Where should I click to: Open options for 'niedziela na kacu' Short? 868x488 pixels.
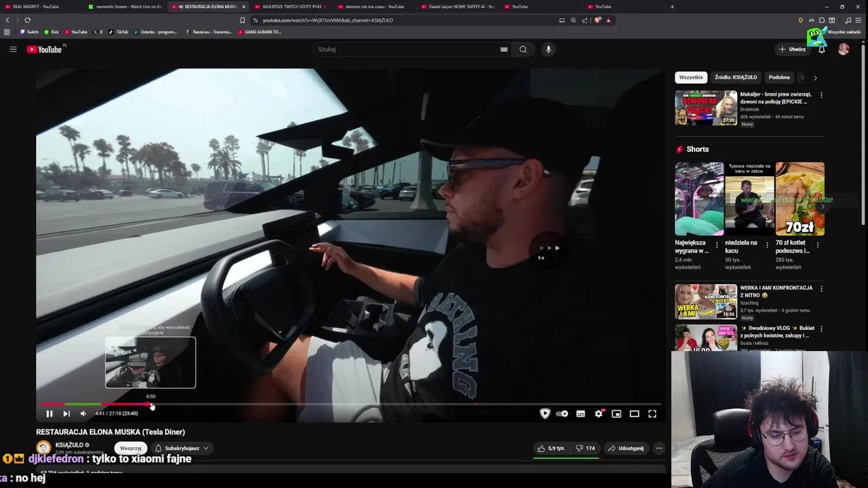pos(767,245)
